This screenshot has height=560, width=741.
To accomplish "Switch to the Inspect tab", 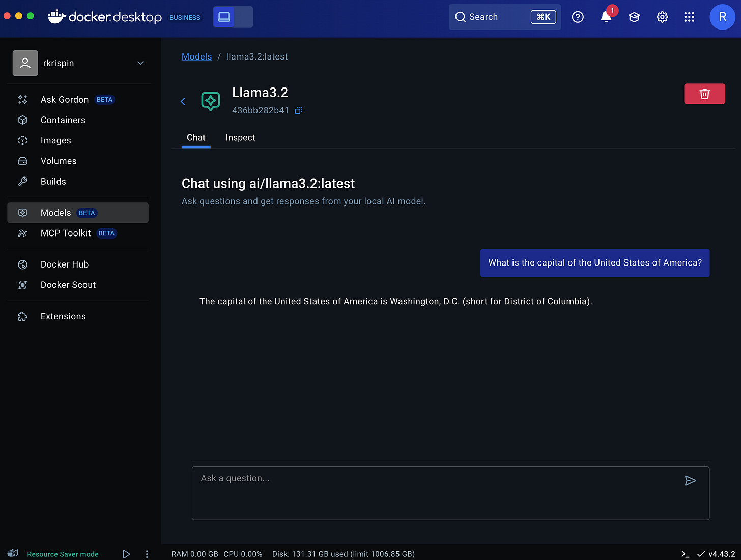I will click(240, 138).
